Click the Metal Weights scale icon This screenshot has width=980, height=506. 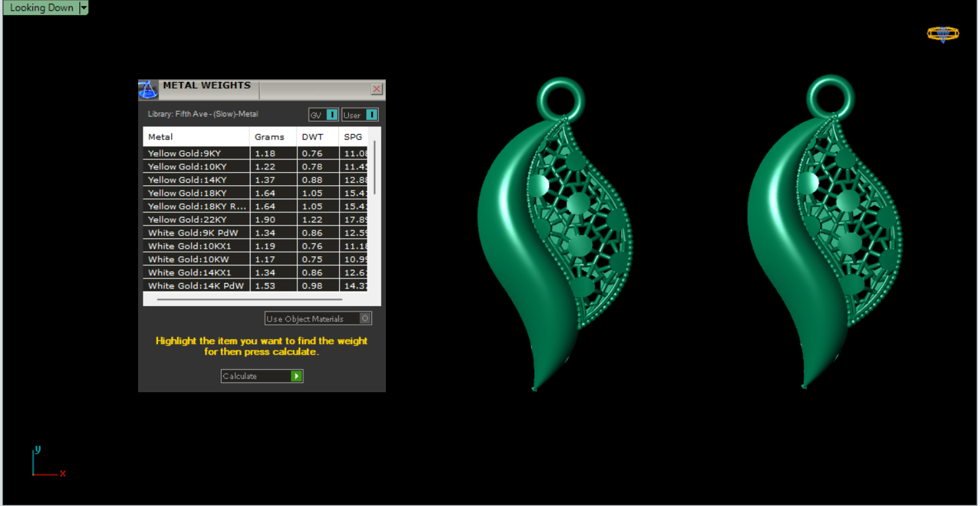(147, 89)
